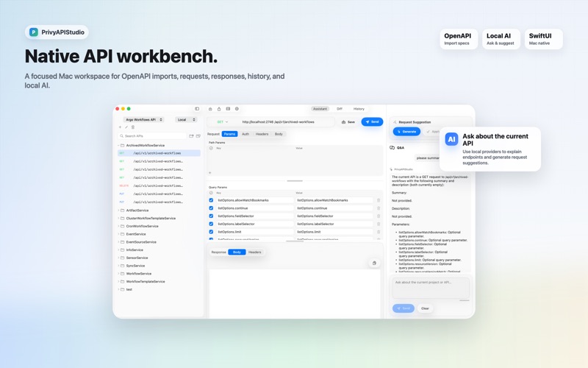Uncheck the listOptions.continue parameter

coord(211,208)
